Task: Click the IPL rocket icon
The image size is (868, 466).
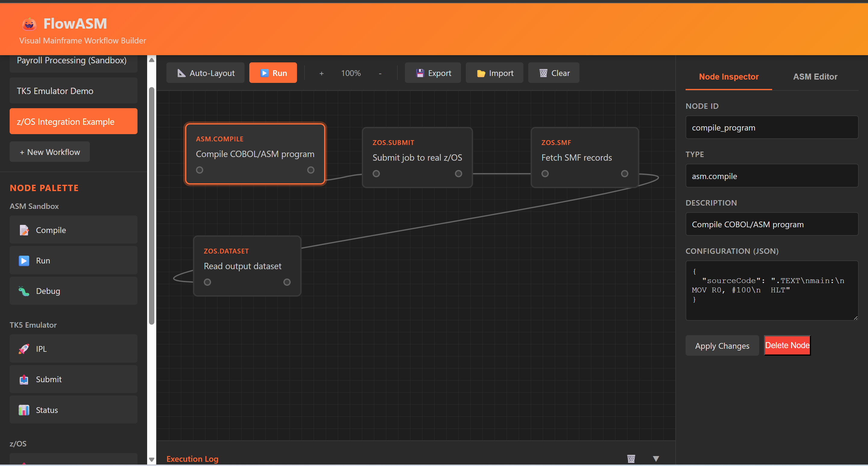Action: pyautogui.click(x=24, y=349)
